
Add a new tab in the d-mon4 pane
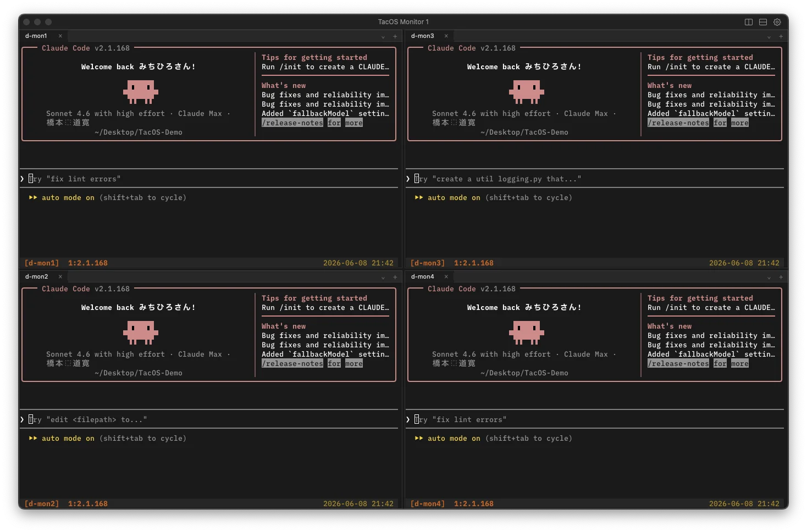(781, 278)
